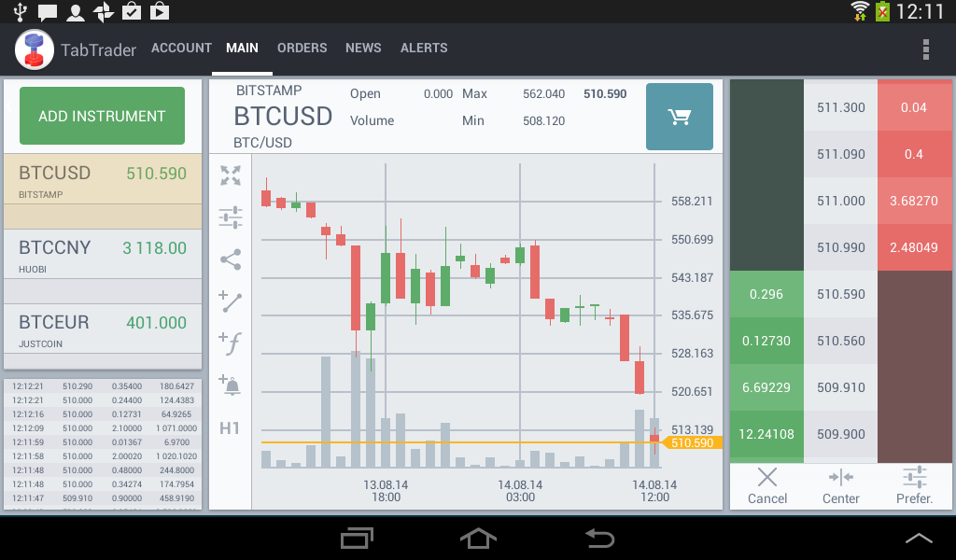
Task: Select bid price 509.910 row
Action: [841, 387]
